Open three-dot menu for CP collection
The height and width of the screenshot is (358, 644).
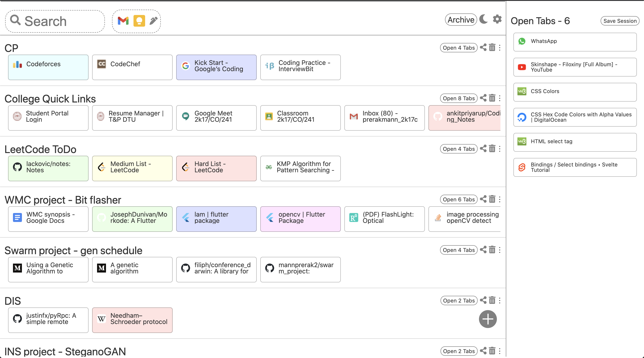(x=500, y=47)
